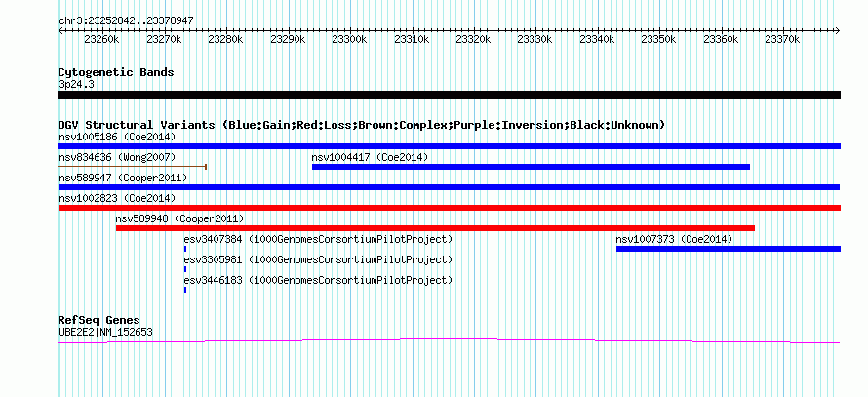Click the 23330k ruler position

[x=534, y=39]
